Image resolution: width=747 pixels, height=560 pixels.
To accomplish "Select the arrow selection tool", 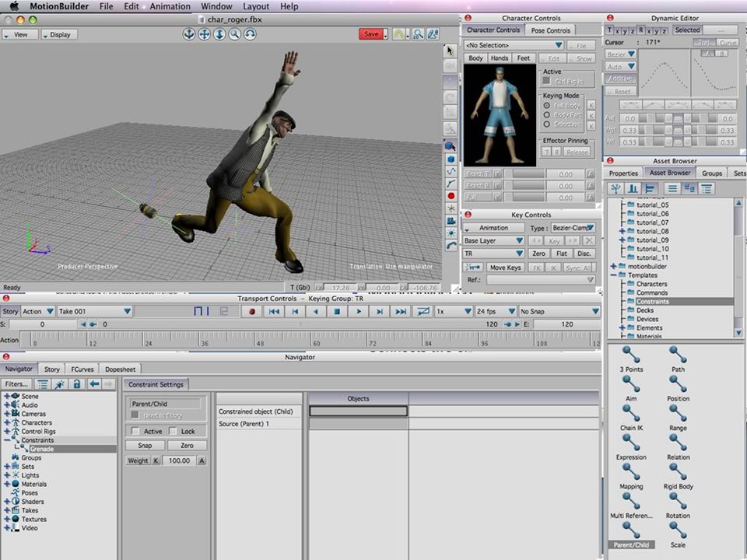I will tap(450, 51).
